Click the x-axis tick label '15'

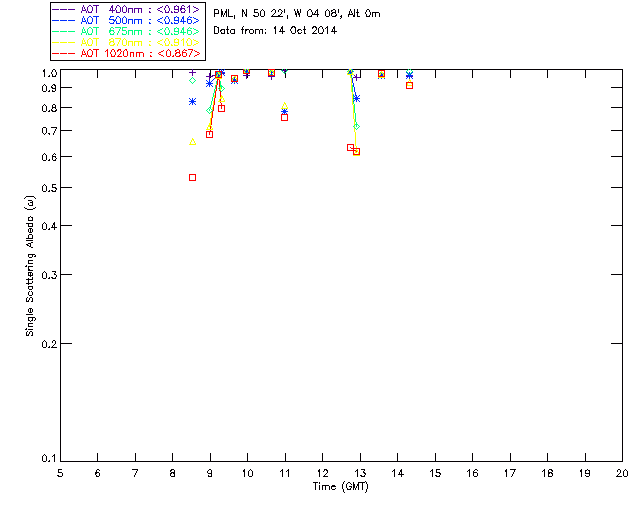coord(435,473)
